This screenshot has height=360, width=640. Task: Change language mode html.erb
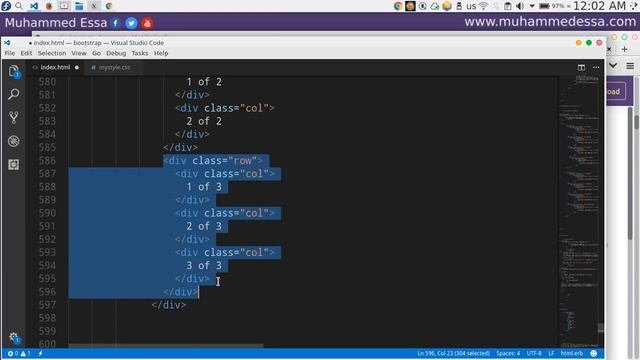coord(571,353)
